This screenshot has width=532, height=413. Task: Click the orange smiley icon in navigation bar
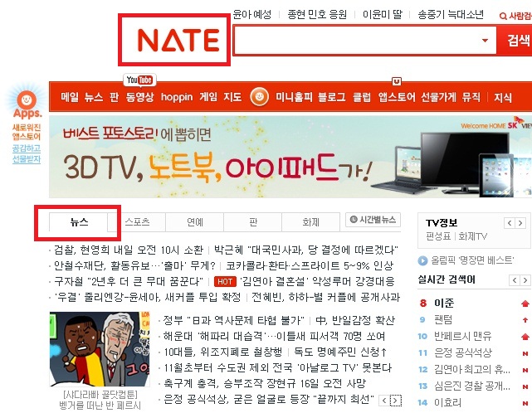[x=259, y=97]
